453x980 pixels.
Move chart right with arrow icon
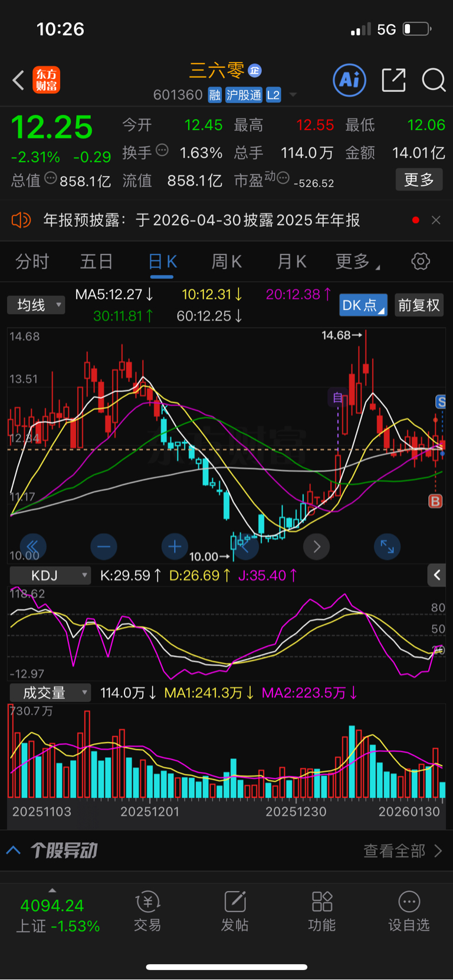pos(317,547)
